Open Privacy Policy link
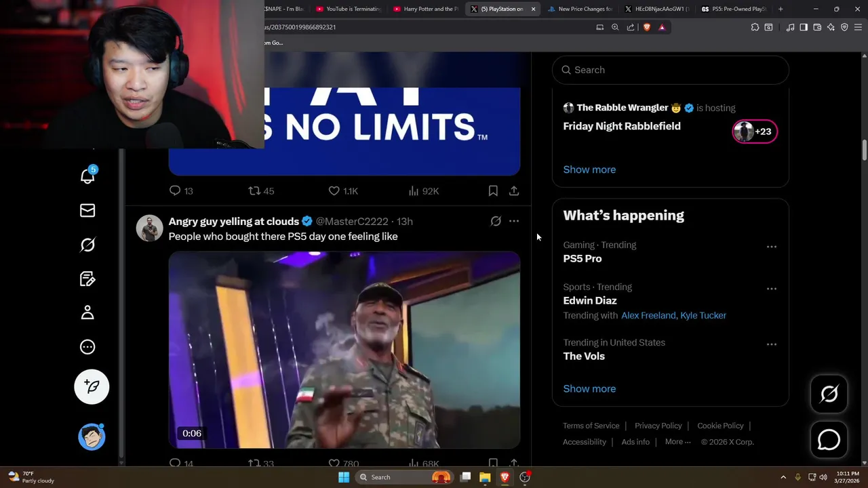This screenshot has width=868, height=488. 658,426
